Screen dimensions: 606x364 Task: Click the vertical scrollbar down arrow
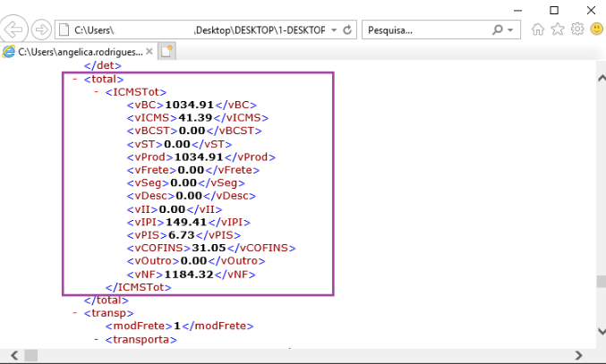coord(601,332)
